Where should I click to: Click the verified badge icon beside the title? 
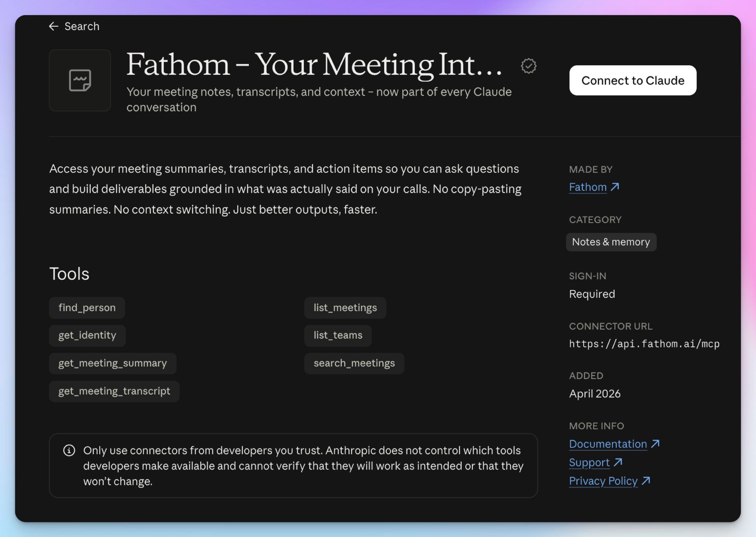[x=529, y=66]
